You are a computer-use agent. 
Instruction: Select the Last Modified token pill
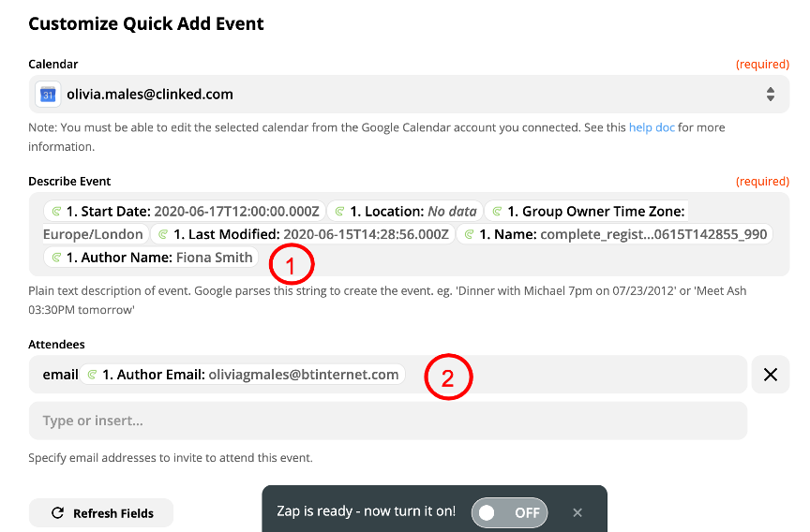tap(303, 234)
